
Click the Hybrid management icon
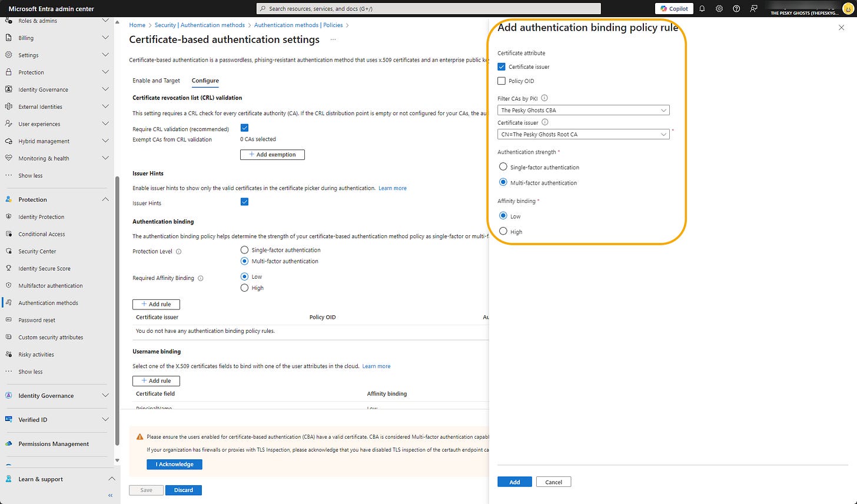click(x=8, y=141)
